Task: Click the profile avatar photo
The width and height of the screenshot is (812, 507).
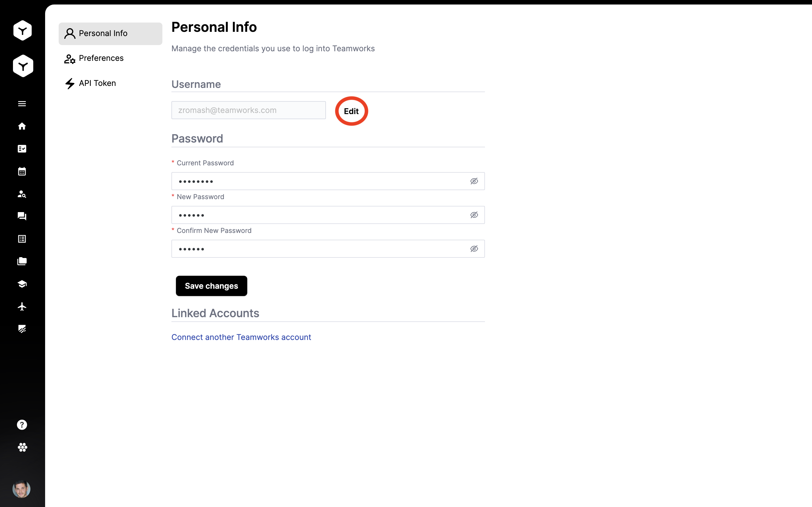Action: click(22, 489)
